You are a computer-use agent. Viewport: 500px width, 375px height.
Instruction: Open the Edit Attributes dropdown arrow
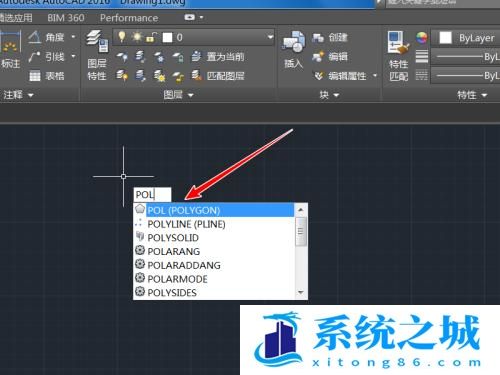(x=375, y=76)
